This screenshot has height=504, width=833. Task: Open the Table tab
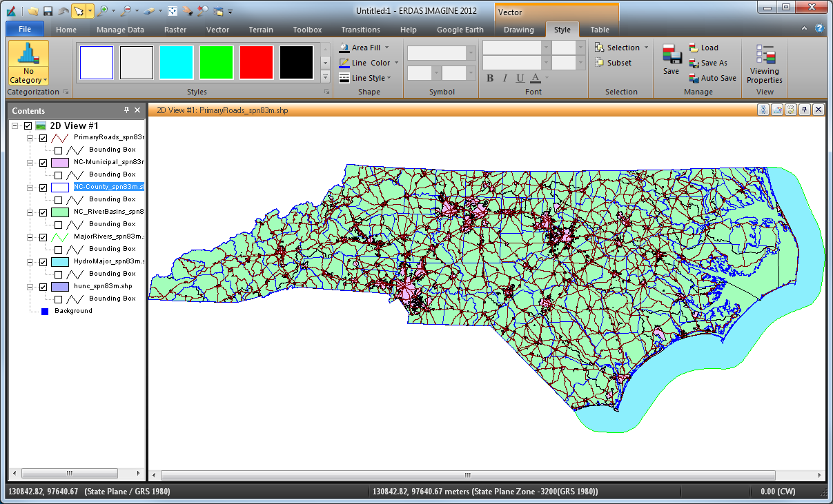(x=600, y=30)
